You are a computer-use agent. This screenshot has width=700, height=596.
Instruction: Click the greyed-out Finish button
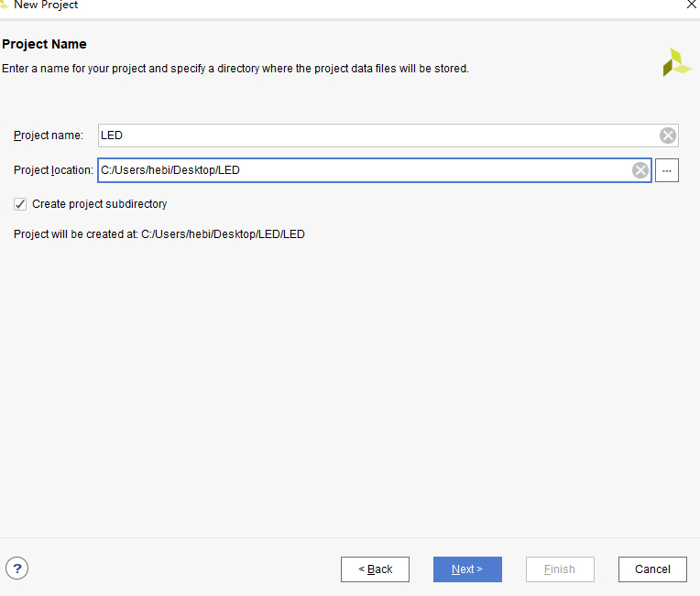(560, 569)
